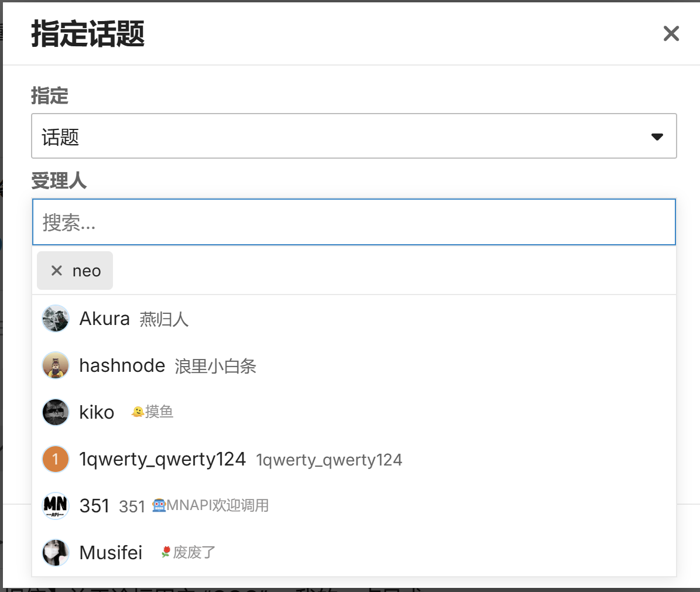Click the MN API avatar for 351
Screen dimensions: 700x592
[x=56, y=507]
